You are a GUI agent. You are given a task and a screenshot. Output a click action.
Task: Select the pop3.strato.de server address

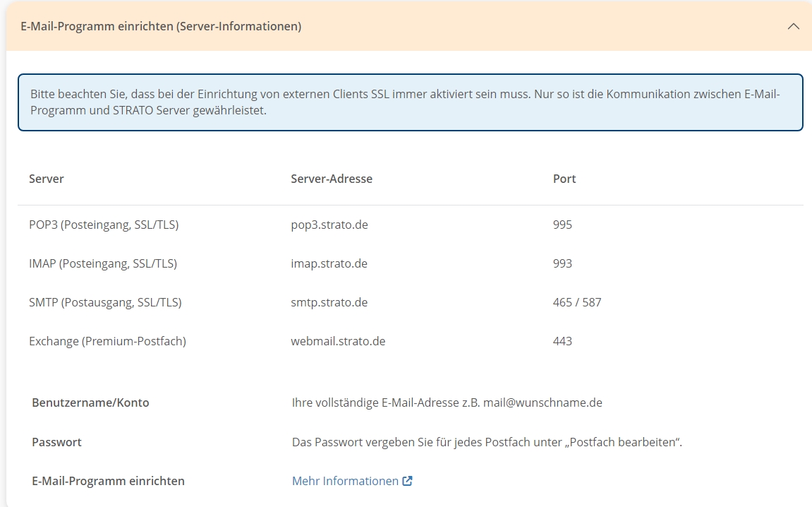click(x=329, y=225)
